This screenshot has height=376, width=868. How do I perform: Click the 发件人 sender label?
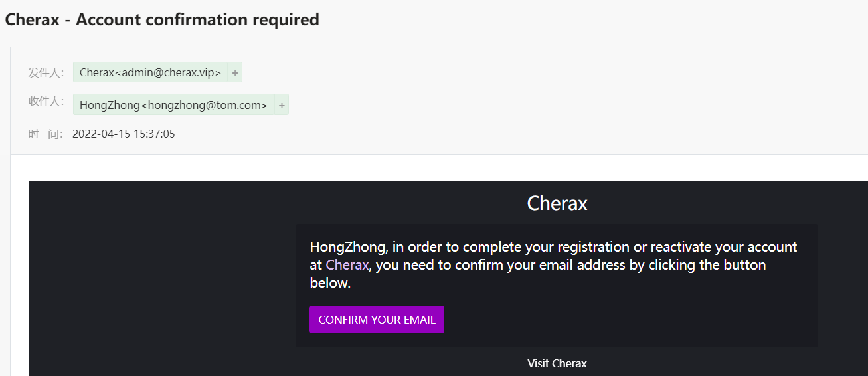pyautogui.click(x=45, y=72)
